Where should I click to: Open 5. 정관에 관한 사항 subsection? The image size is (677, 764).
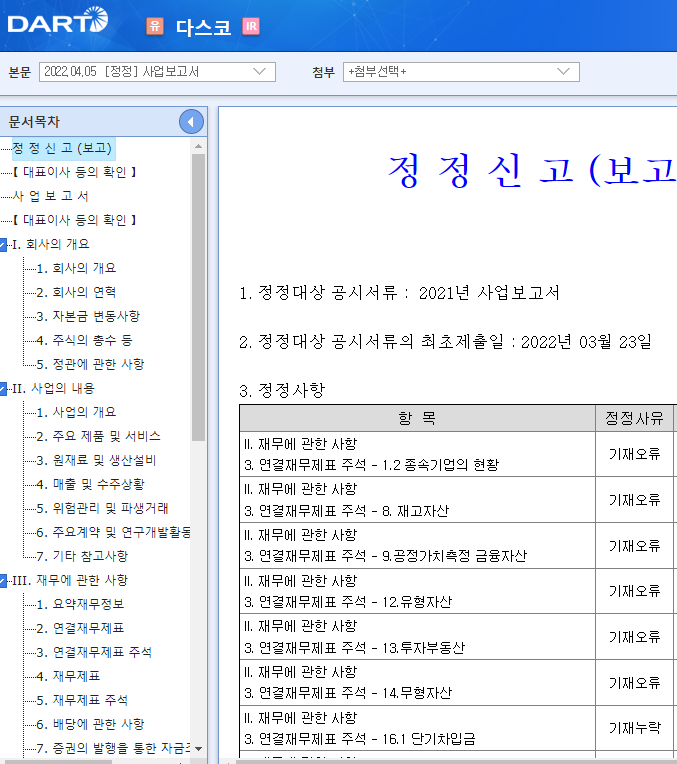click(x=90, y=364)
